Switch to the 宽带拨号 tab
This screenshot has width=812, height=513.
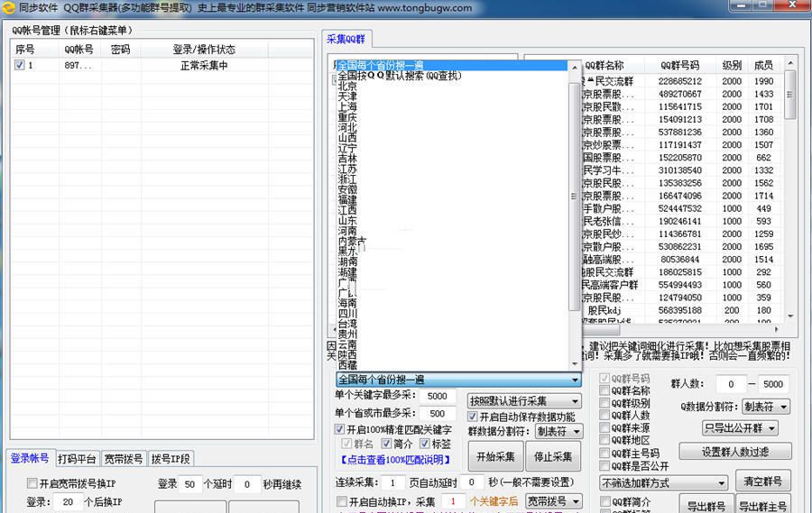124,459
